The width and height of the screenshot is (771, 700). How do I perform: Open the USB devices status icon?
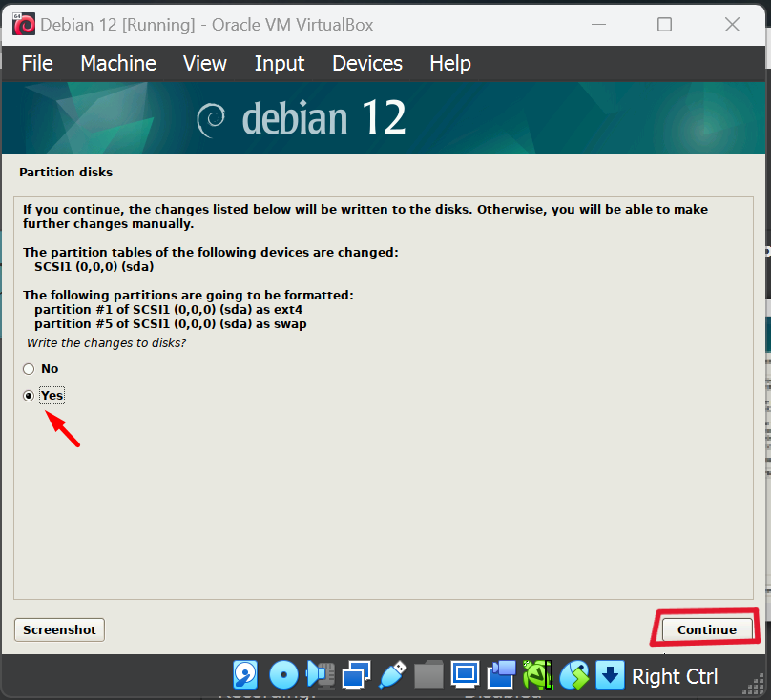point(393,675)
